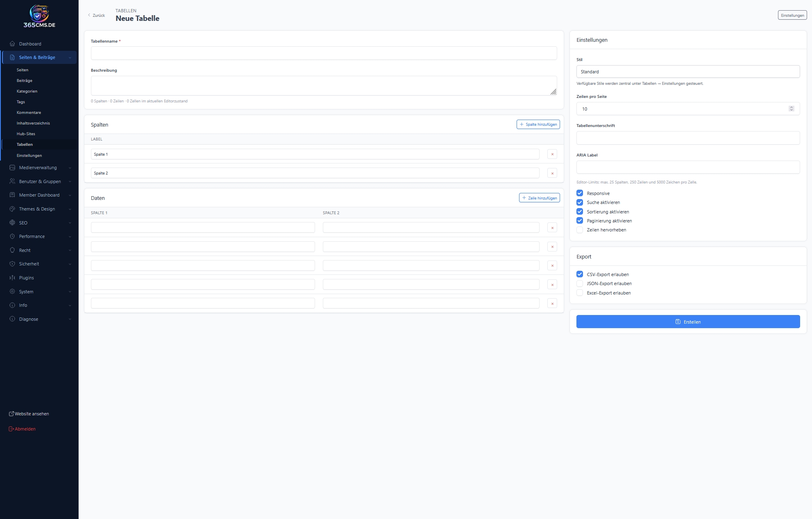Click the Dashboard home icon
This screenshot has height=519, width=812.
click(12, 44)
